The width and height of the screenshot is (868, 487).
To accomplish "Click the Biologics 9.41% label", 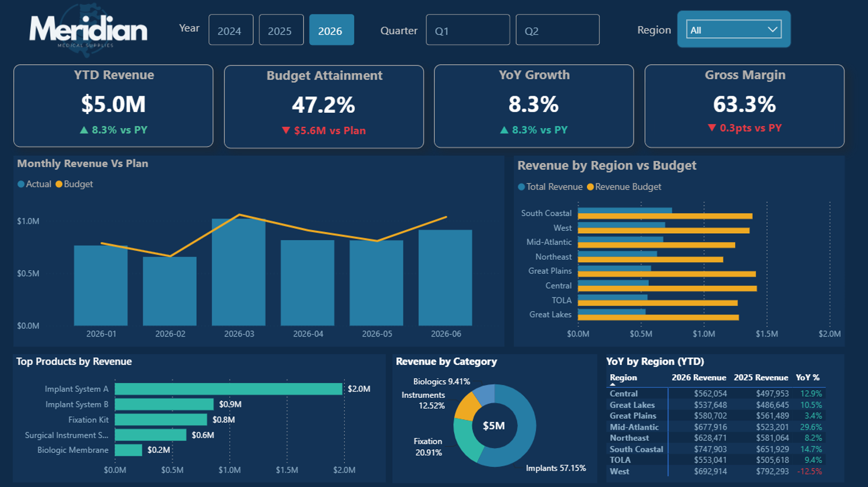I will tap(442, 382).
